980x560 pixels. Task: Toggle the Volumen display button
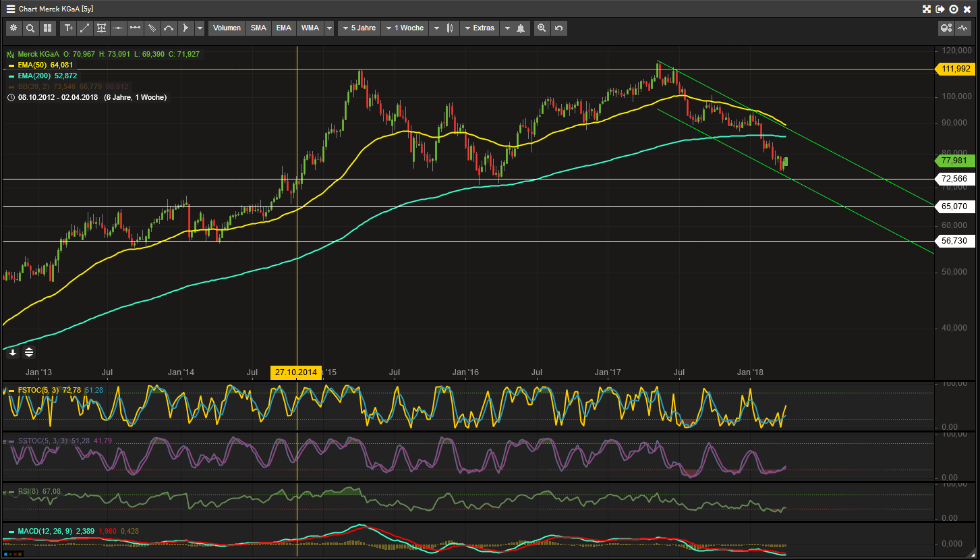227,28
